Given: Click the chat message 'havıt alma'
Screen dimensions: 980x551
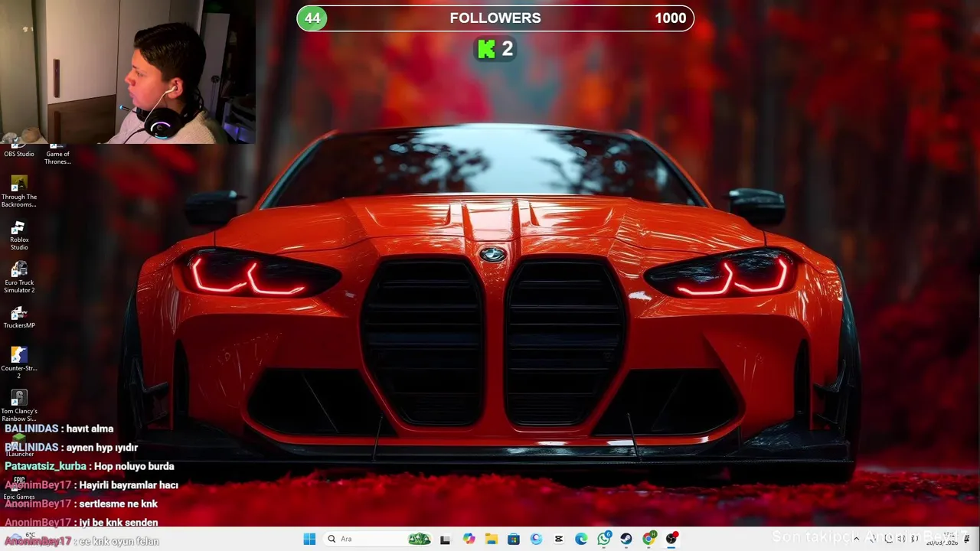Looking at the screenshot, I should pos(90,429).
